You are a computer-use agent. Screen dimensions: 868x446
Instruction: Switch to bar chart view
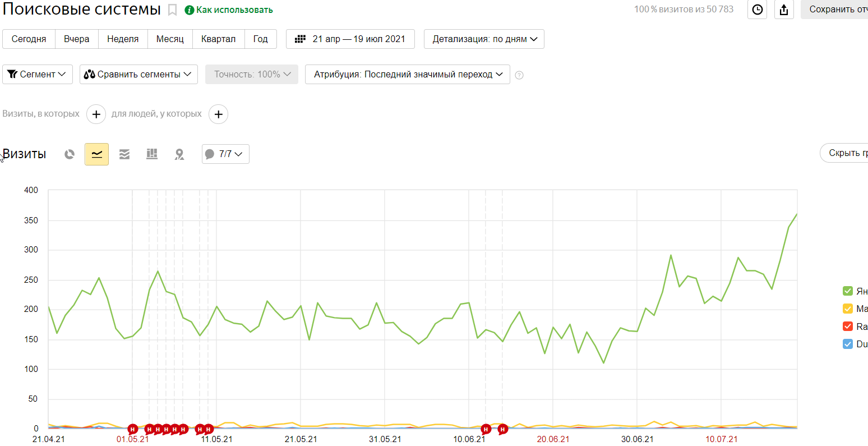tap(152, 154)
